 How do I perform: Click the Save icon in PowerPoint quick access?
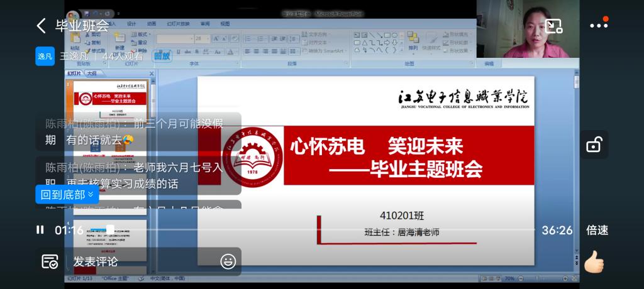click(x=87, y=14)
